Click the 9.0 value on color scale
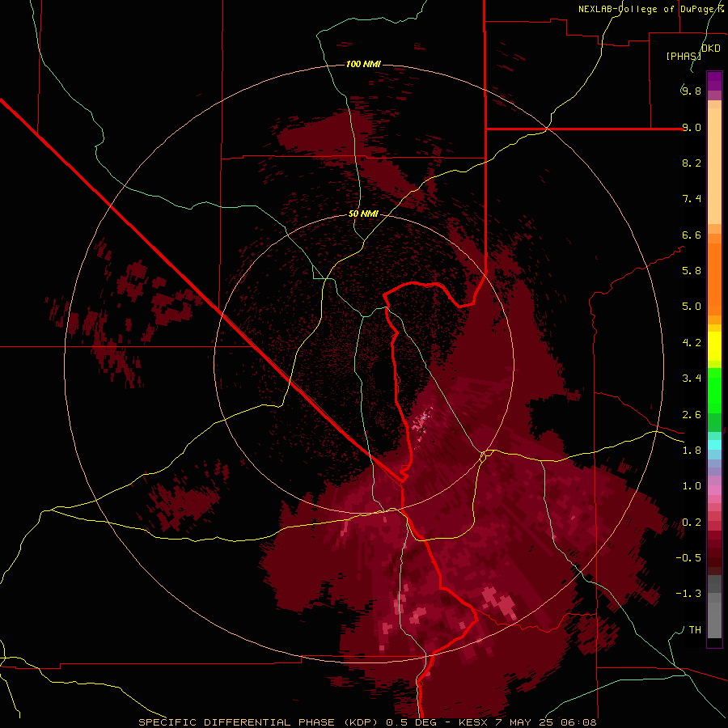Viewport: 728px width, 728px height. point(692,127)
